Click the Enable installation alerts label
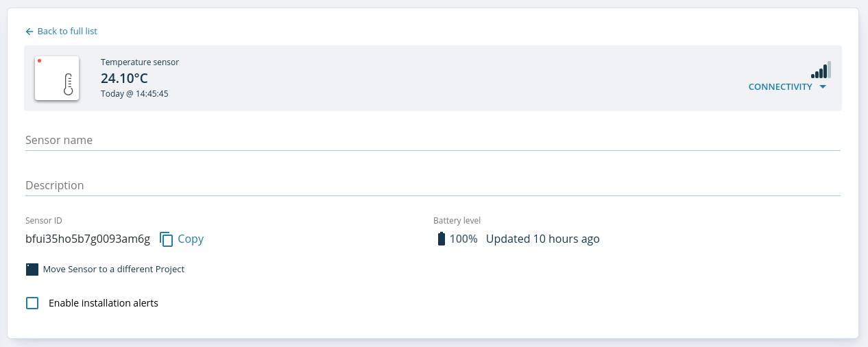The image size is (868, 347). click(x=104, y=303)
